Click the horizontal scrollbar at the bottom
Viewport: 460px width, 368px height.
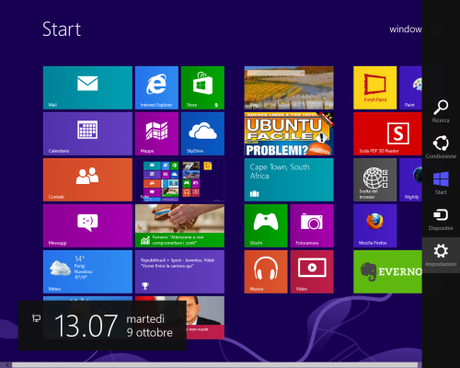tap(213, 365)
